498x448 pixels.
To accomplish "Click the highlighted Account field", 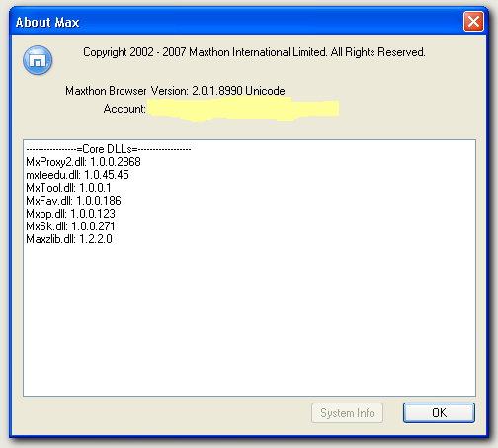I will [243, 109].
